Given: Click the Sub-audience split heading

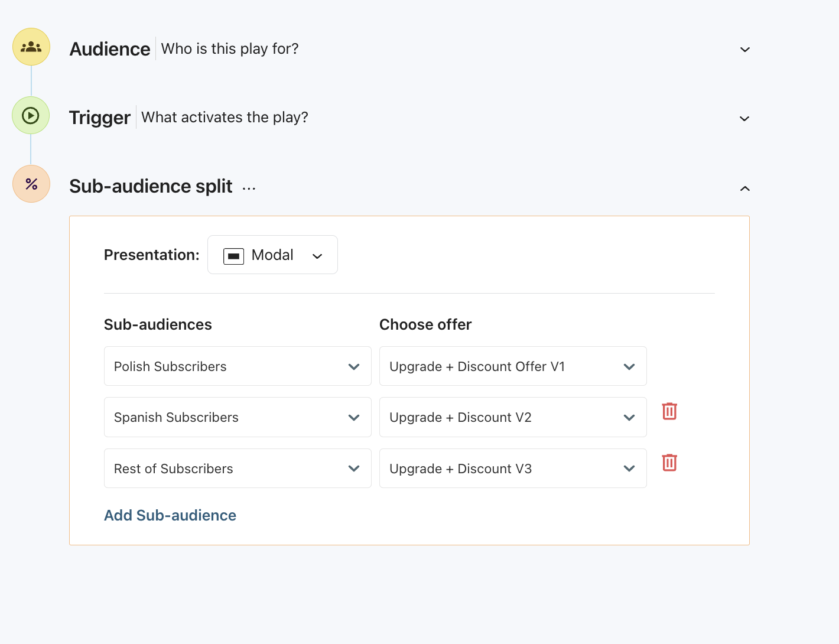Looking at the screenshot, I should tap(151, 186).
